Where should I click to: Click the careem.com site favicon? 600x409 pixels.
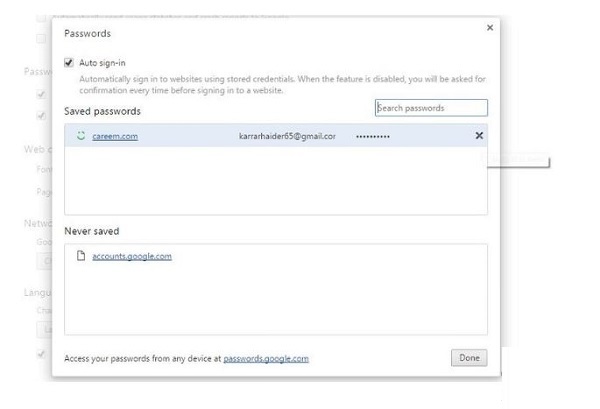click(81, 136)
